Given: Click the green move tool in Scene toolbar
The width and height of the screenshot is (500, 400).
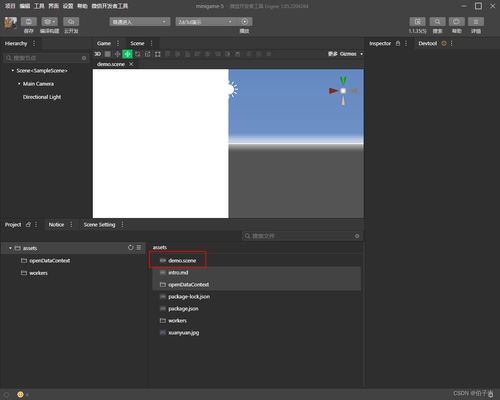Looking at the screenshot, I should click(127, 54).
